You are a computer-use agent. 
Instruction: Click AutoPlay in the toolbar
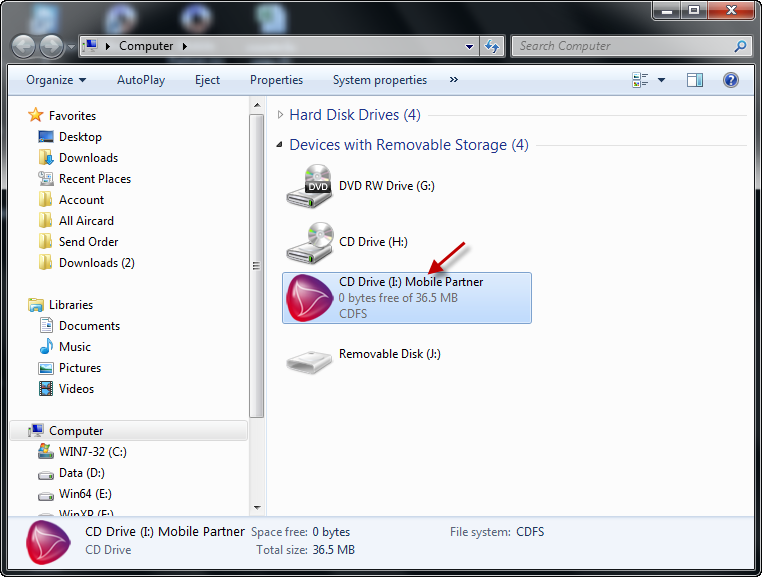141,80
